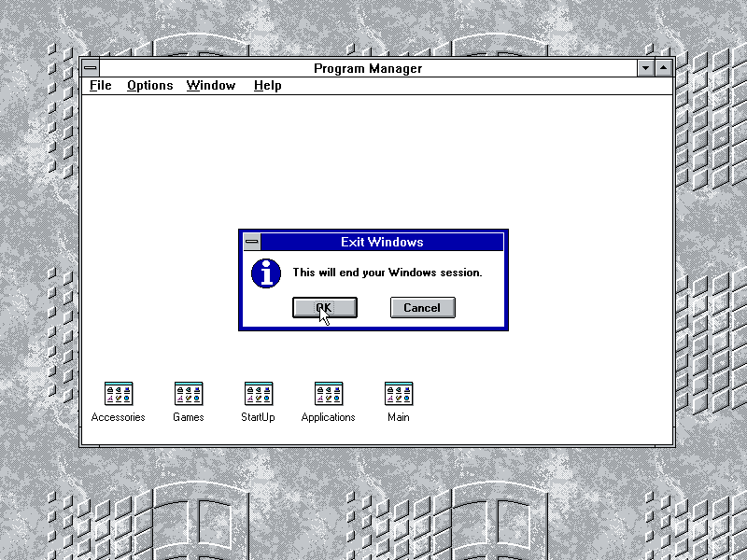The width and height of the screenshot is (747, 560).
Task: Select the StartUp label text
Action: (258, 417)
